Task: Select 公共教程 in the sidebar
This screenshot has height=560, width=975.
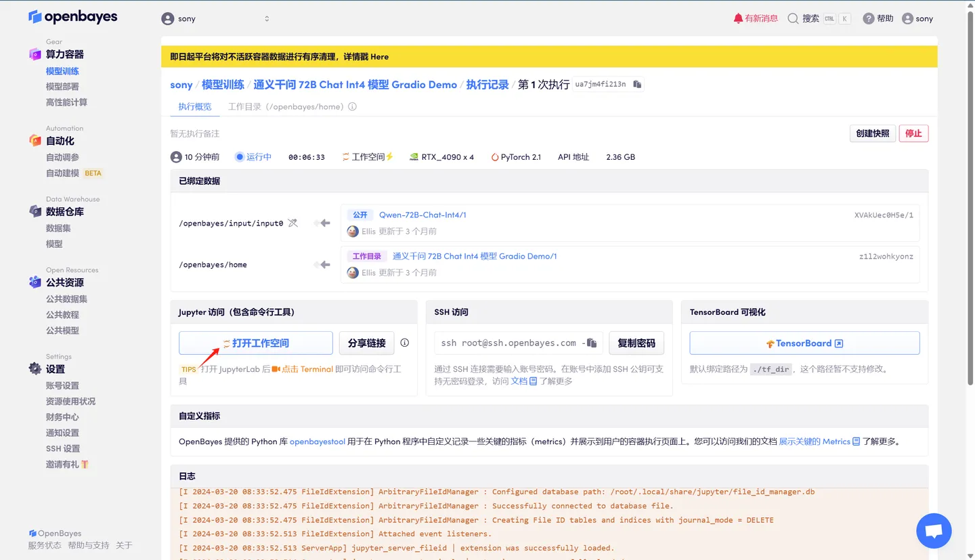Action: click(62, 315)
